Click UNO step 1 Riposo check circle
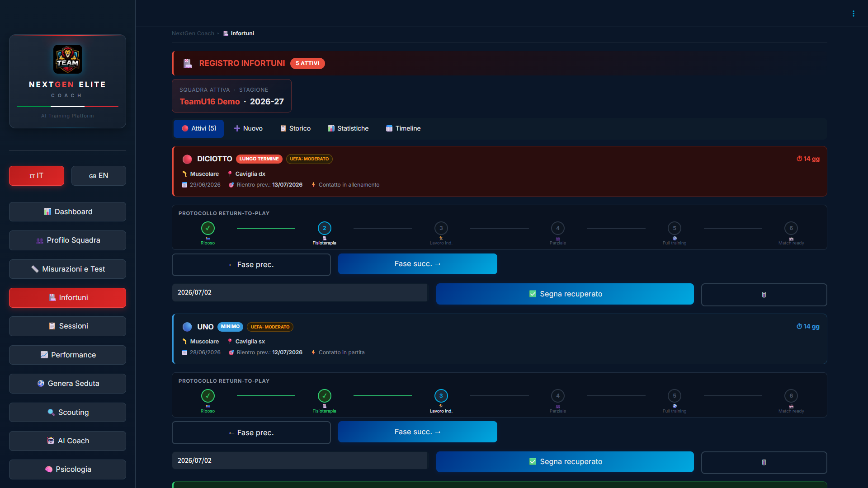This screenshot has height=488, width=868. pyautogui.click(x=208, y=396)
